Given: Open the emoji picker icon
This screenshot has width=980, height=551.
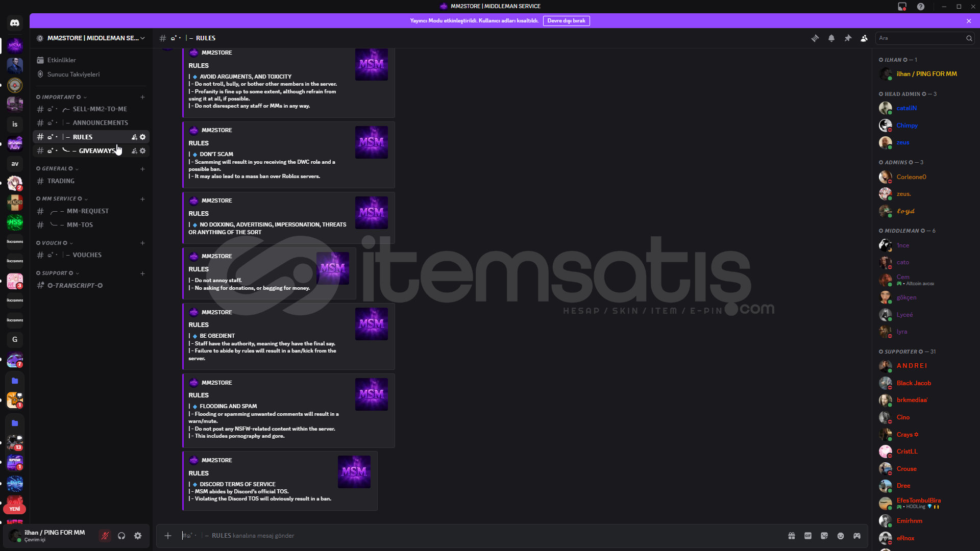Looking at the screenshot, I should [x=841, y=536].
